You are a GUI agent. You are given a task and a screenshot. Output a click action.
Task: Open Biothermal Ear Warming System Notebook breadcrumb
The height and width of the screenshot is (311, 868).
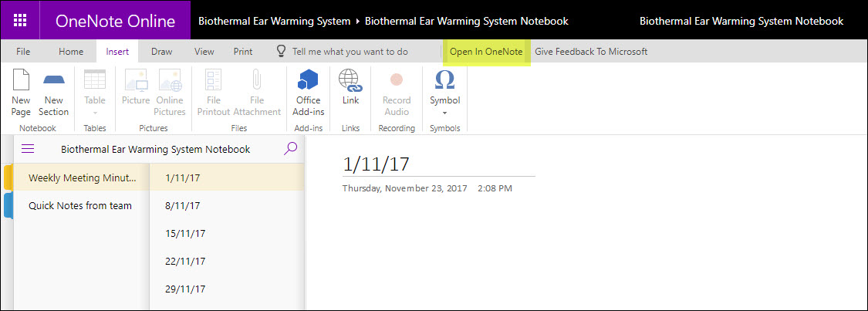[467, 21]
